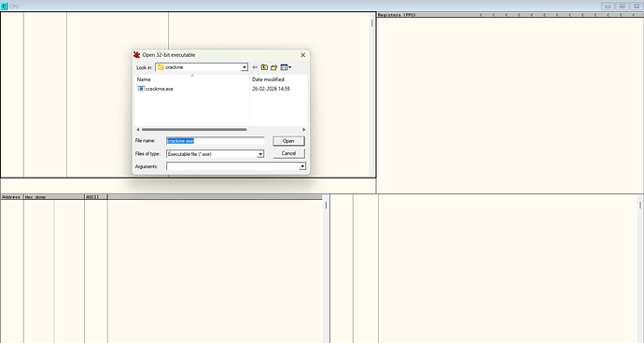Create a new folder in crackme
Image resolution: width=644 pixels, height=343 pixels.
tap(274, 67)
